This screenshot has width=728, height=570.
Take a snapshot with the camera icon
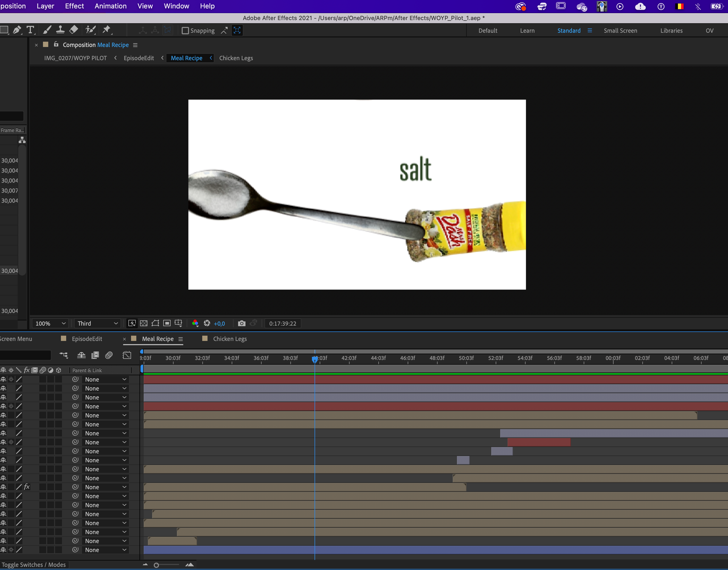(x=242, y=323)
